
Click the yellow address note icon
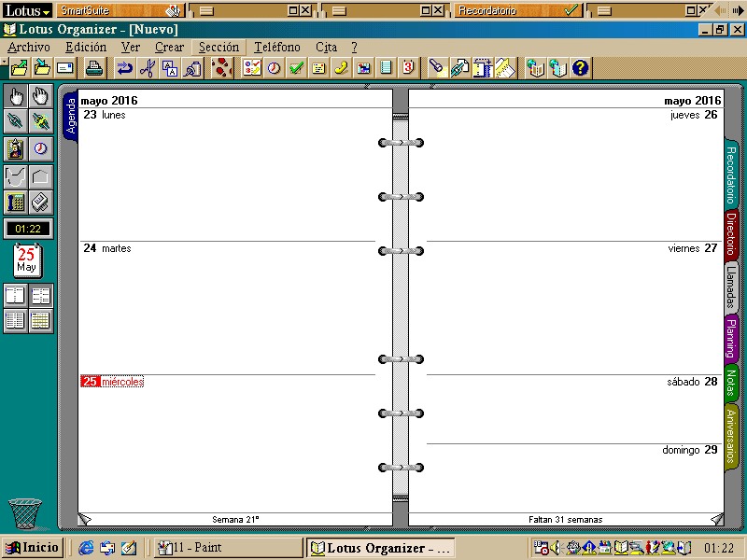(318, 67)
